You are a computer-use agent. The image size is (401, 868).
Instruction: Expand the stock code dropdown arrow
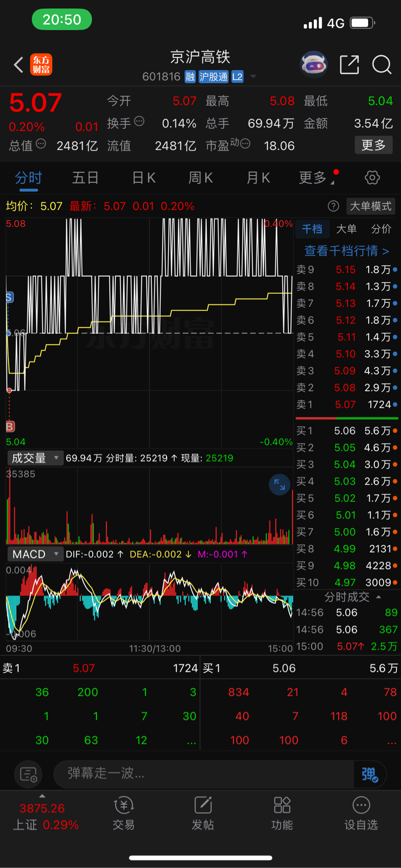point(253,77)
